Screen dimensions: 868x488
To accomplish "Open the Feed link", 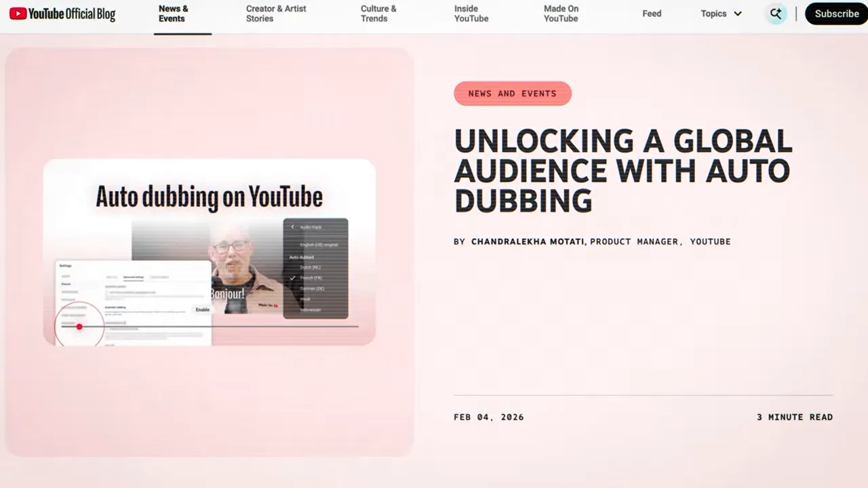I will click(652, 14).
